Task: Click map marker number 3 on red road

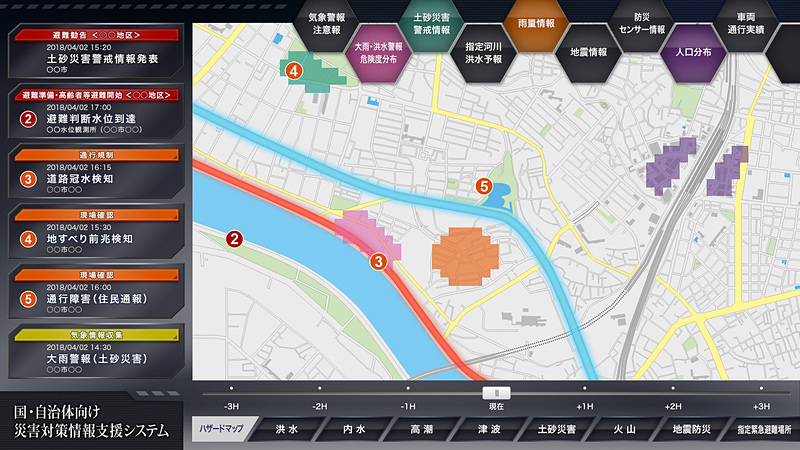Action: point(378,262)
